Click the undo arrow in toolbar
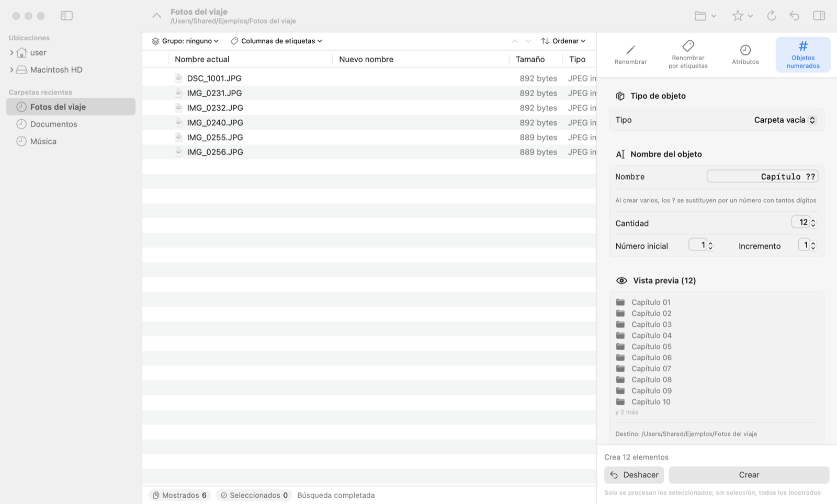 pos(794,16)
